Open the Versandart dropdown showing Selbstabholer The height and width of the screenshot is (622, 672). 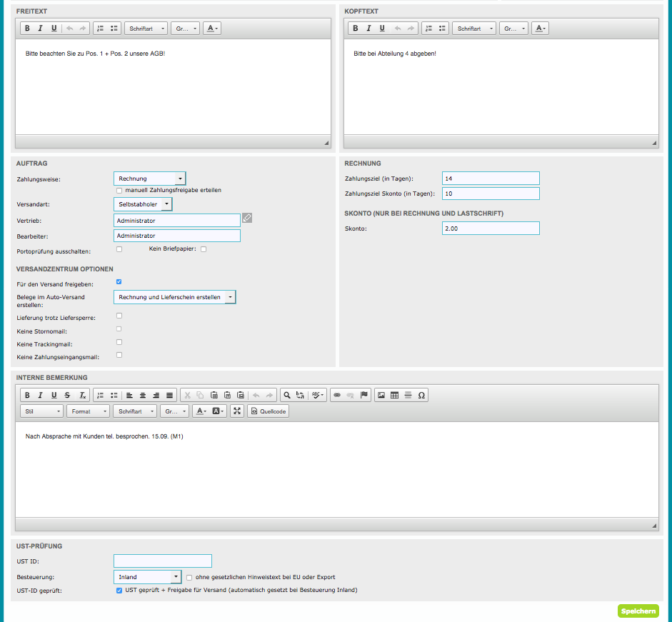(143, 204)
